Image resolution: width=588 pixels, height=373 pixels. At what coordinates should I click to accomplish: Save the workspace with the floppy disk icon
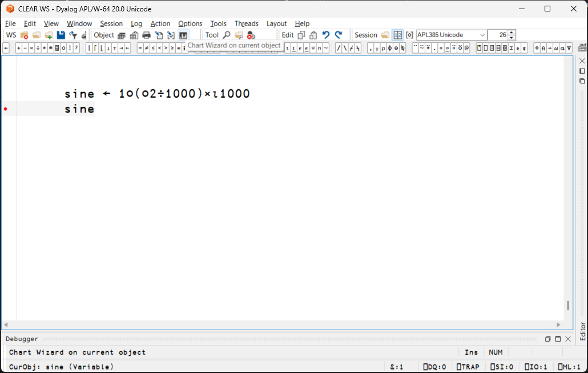point(61,35)
